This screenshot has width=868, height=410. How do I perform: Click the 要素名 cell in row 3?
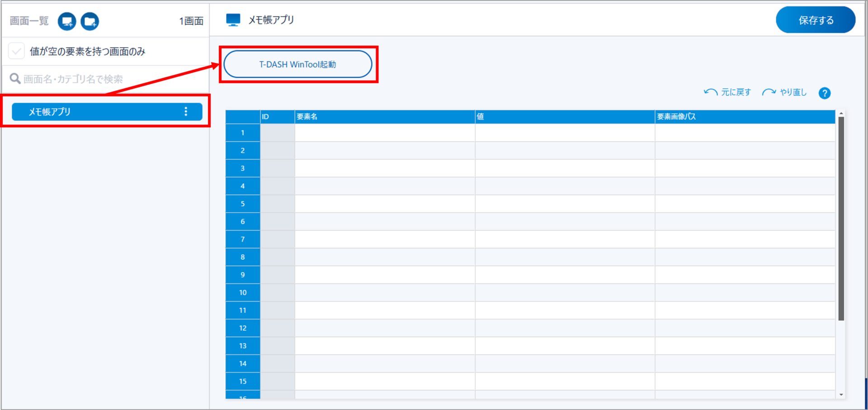[x=384, y=168]
